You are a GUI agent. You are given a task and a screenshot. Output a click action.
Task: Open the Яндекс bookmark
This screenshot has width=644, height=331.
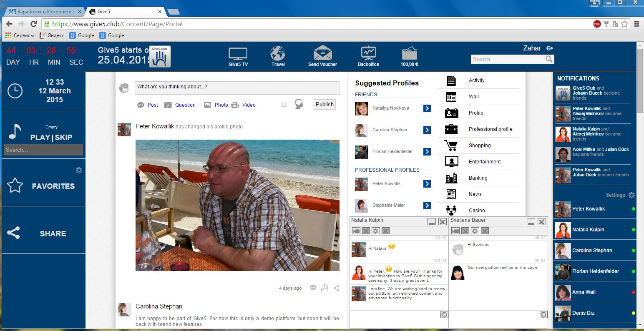tap(52, 35)
